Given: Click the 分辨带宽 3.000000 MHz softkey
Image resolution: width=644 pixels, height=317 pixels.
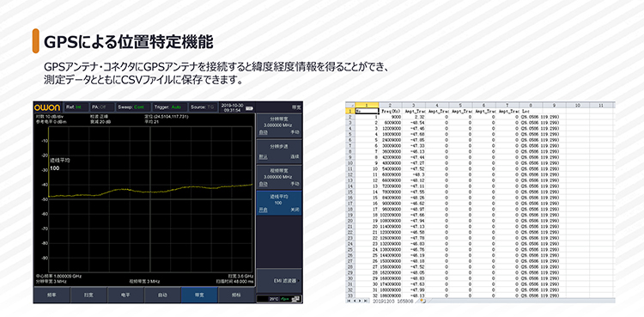Looking at the screenshot, I should (x=279, y=125).
